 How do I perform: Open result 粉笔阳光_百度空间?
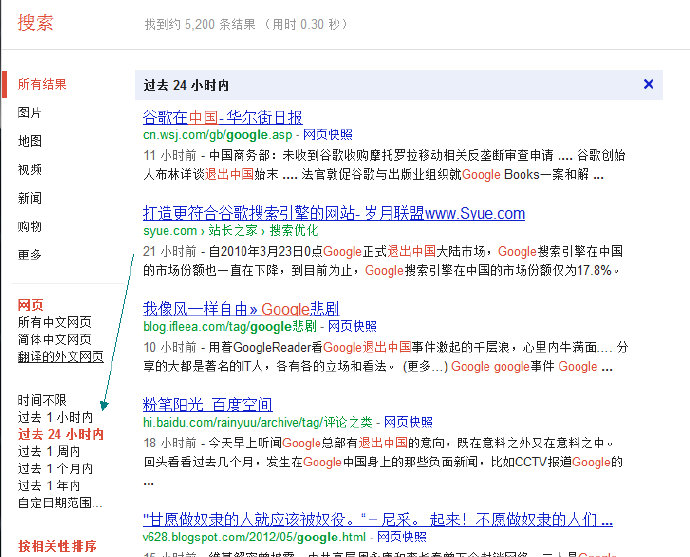(x=208, y=405)
